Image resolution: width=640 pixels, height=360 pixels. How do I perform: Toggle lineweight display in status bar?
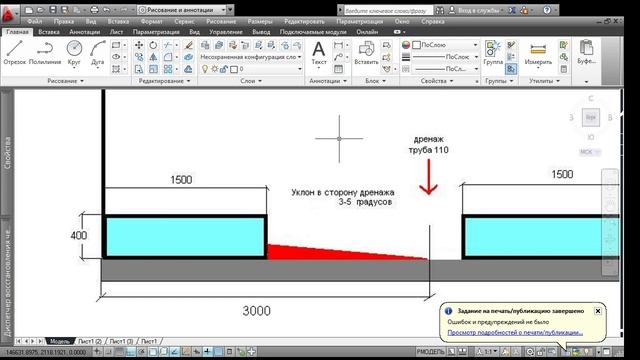click(208, 351)
